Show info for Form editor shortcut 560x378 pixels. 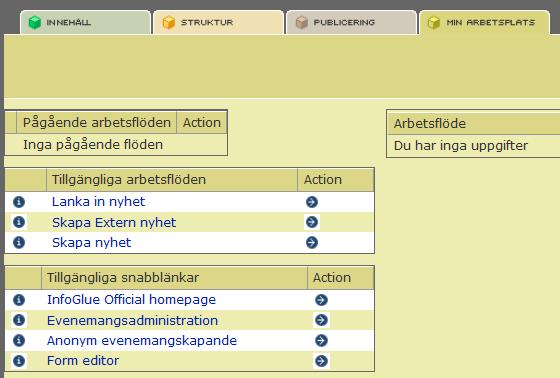click(19, 361)
